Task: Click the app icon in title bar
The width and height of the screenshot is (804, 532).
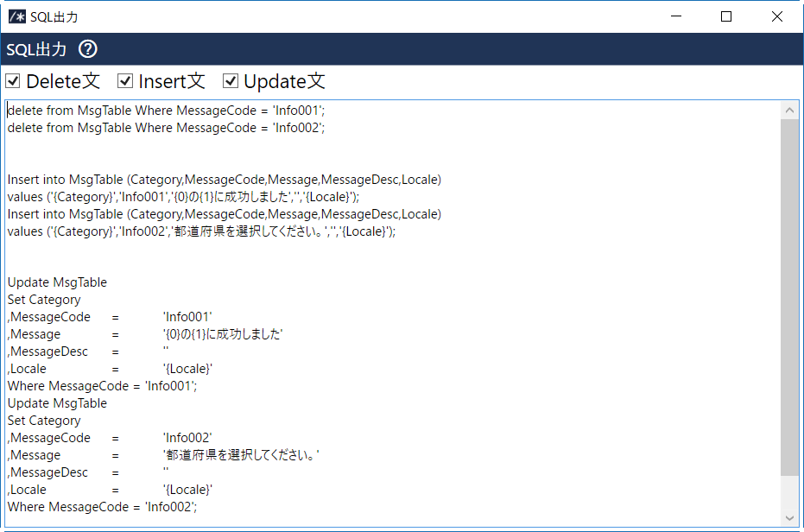Action: tap(16, 16)
